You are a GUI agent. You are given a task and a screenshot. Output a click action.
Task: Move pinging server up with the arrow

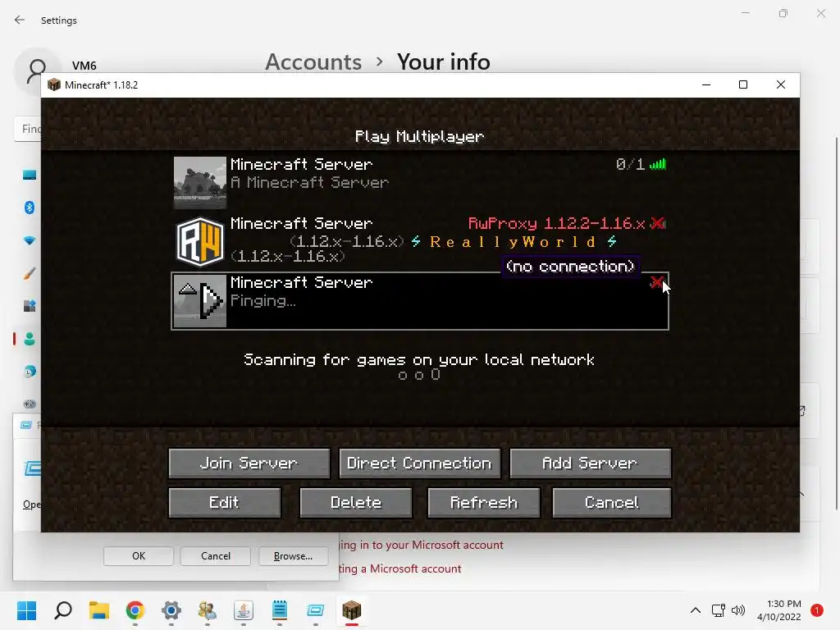[188, 290]
